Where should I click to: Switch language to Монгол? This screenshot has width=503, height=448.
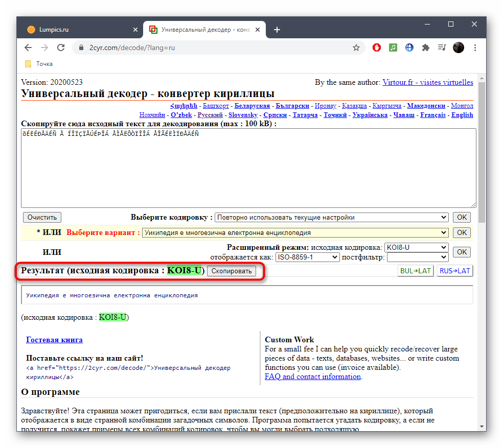[x=462, y=106]
